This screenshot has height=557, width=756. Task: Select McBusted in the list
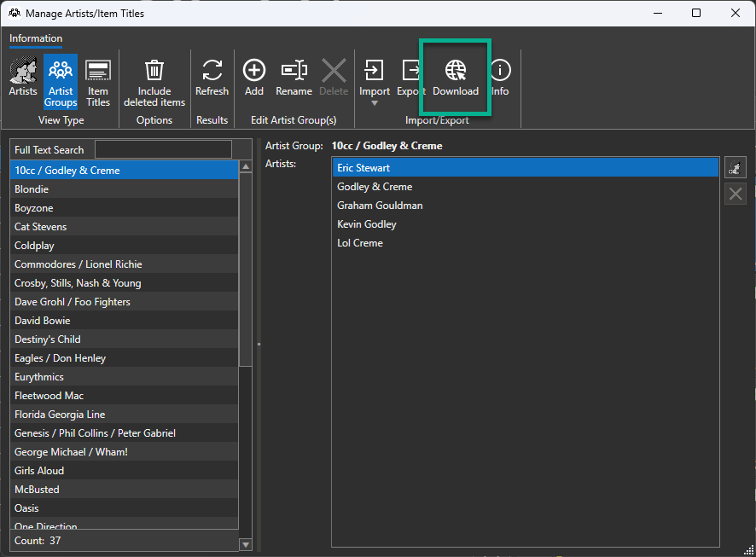(124, 490)
